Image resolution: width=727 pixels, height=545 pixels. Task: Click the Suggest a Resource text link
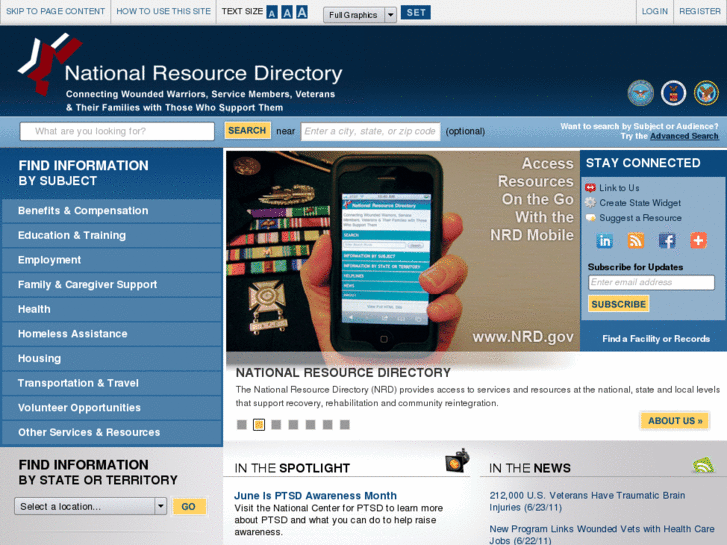pos(640,218)
